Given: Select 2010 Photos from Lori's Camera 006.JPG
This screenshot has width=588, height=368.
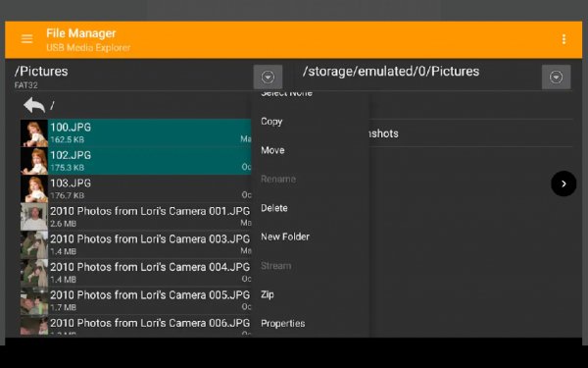Looking at the screenshot, I should click(x=136, y=325).
